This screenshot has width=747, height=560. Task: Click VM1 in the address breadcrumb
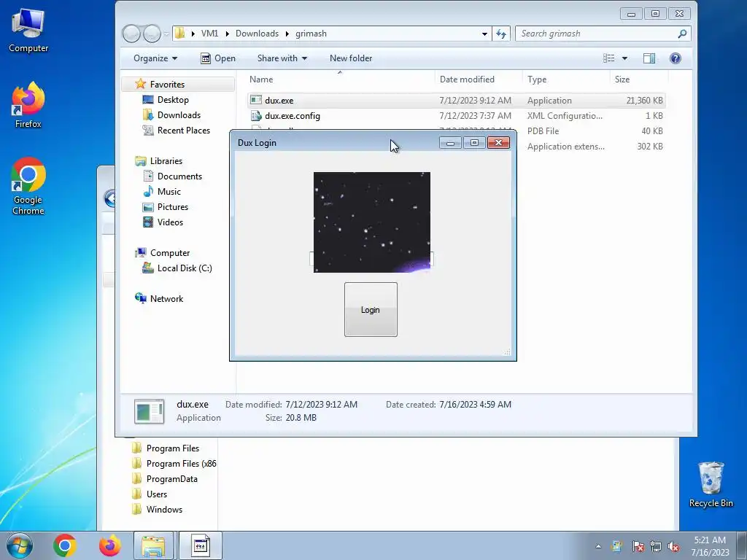click(209, 34)
